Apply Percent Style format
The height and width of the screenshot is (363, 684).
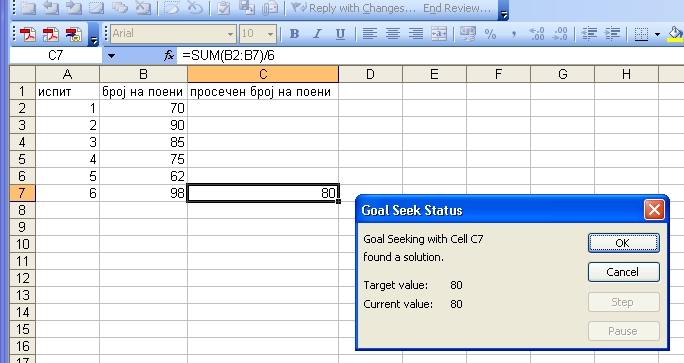pos(490,34)
